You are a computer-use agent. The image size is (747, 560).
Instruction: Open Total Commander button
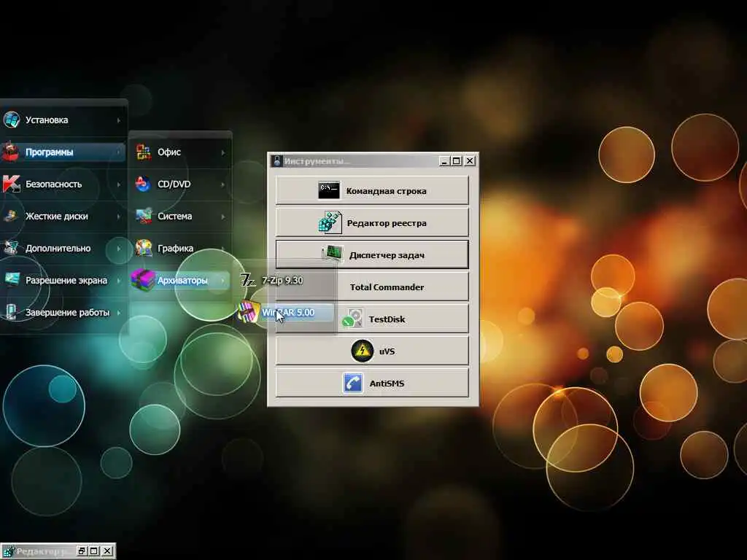coord(372,287)
